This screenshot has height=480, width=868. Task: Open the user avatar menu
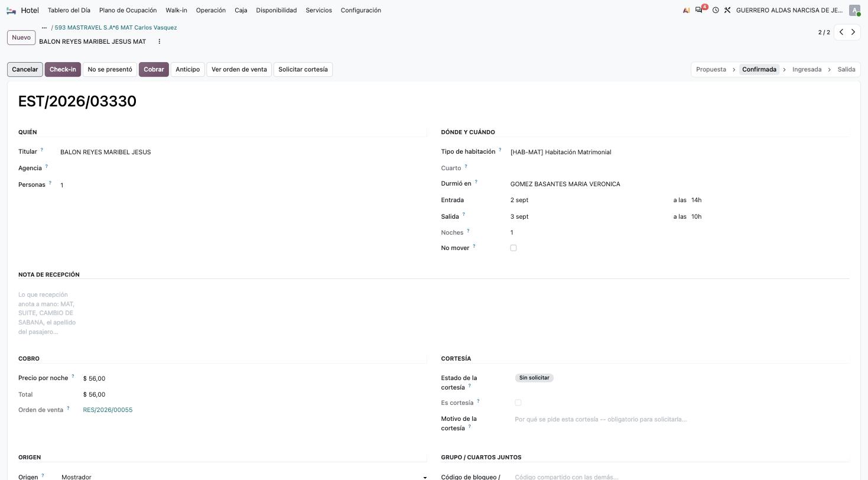[854, 11]
